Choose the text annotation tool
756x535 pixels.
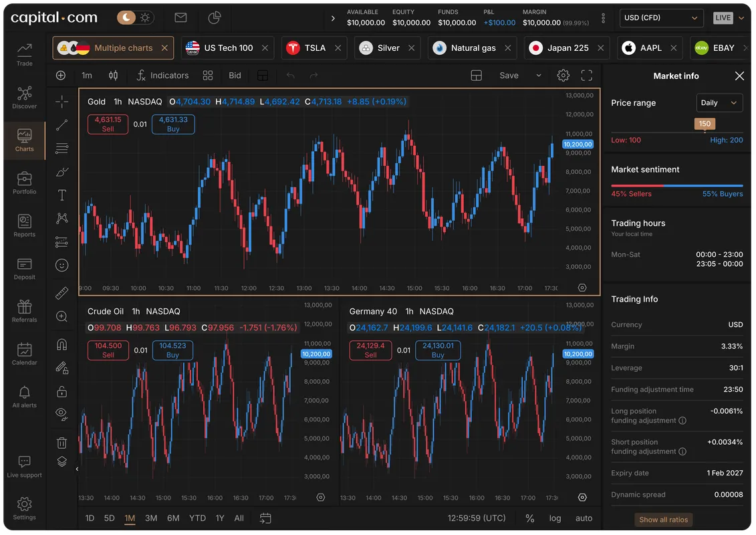[x=61, y=195]
